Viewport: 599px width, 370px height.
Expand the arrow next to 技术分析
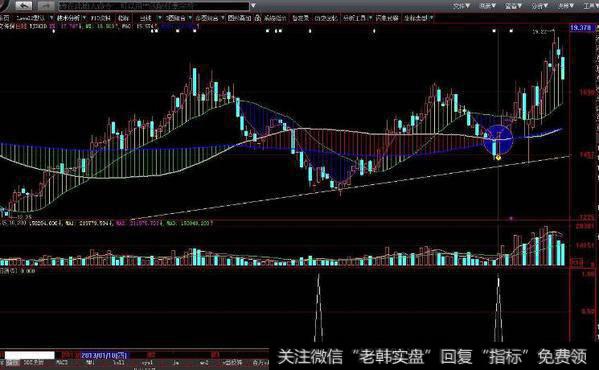[x=84, y=18]
